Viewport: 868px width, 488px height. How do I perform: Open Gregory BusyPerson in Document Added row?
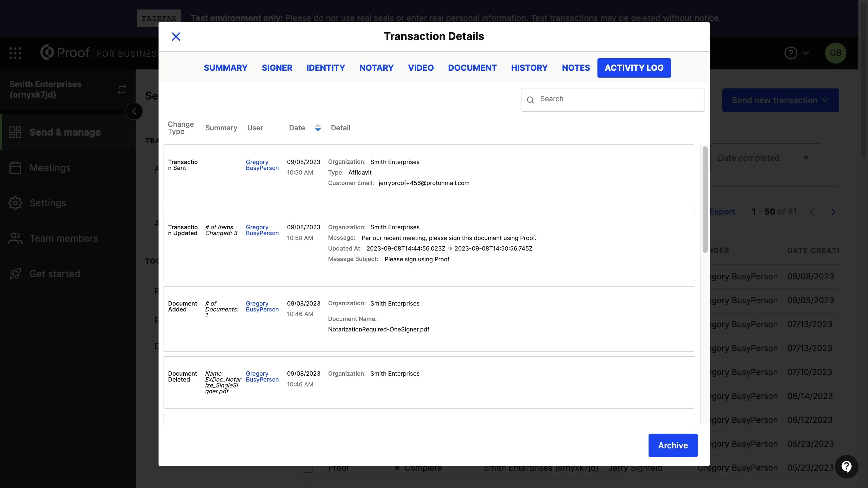pos(262,306)
